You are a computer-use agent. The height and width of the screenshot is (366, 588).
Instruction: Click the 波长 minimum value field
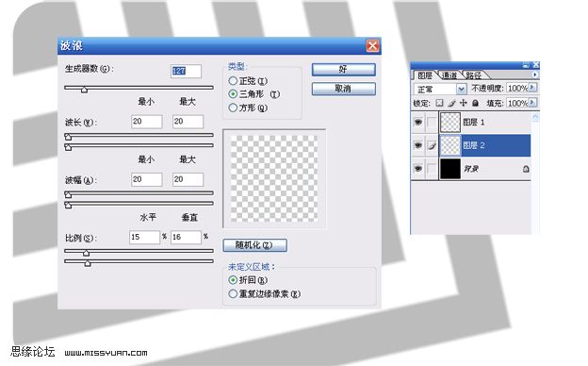coord(147,122)
